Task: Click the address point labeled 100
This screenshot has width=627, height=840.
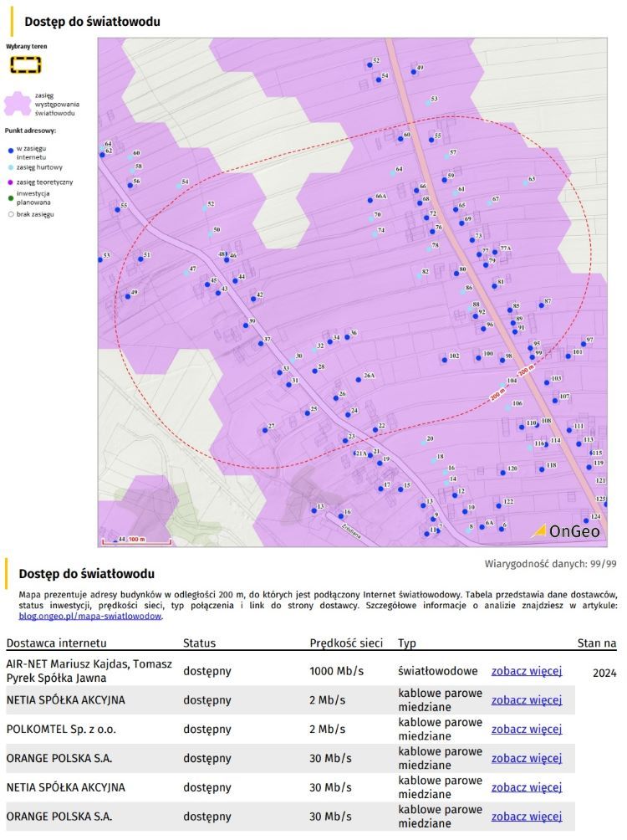Action: point(478,358)
